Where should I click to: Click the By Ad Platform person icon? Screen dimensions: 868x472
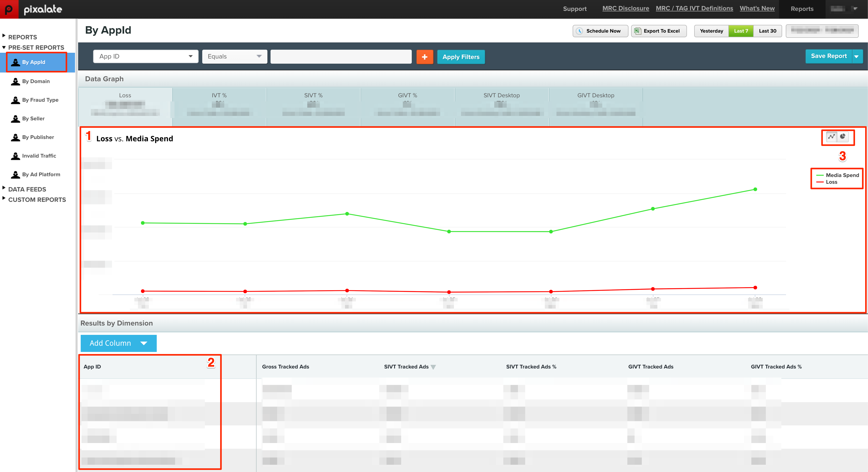[x=16, y=175]
